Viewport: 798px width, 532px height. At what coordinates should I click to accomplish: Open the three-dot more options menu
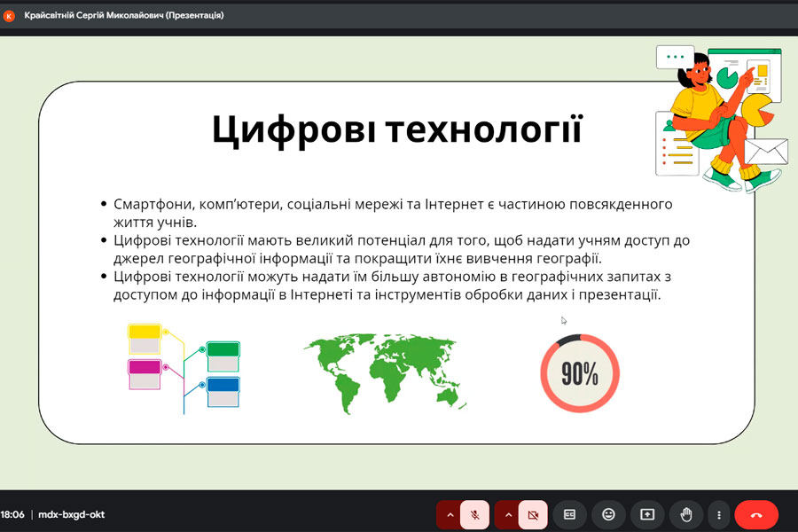(x=719, y=514)
